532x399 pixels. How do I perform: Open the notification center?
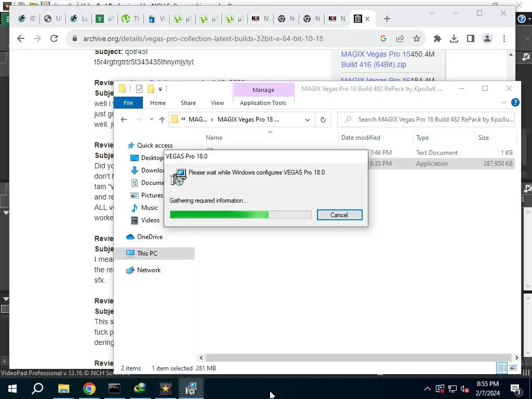516,389
